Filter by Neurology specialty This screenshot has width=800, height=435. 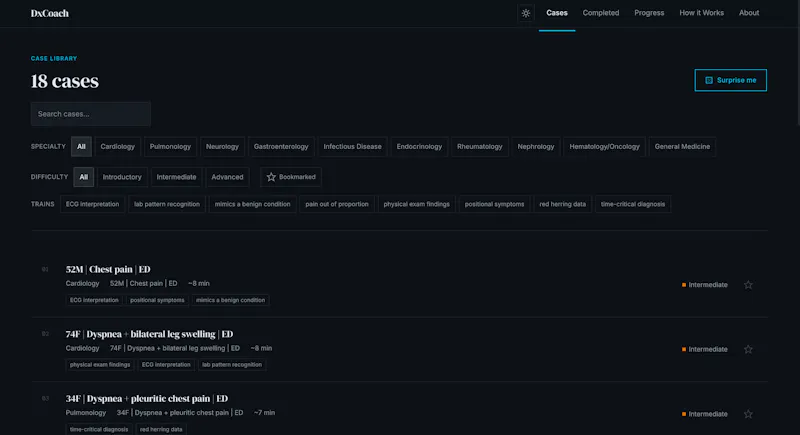[222, 147]
